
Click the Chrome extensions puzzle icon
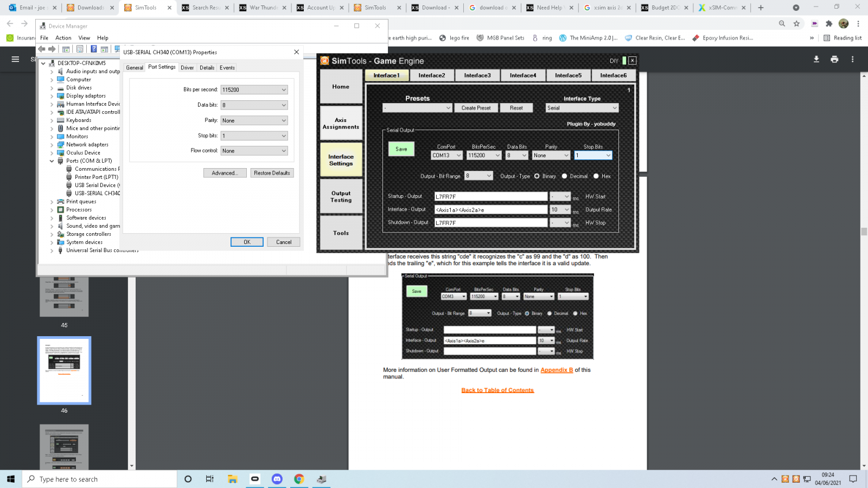pos(829,23)
